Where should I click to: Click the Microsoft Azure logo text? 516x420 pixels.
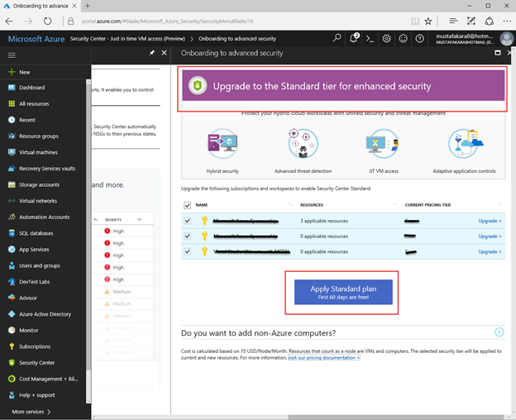click(x=36, y=39)
